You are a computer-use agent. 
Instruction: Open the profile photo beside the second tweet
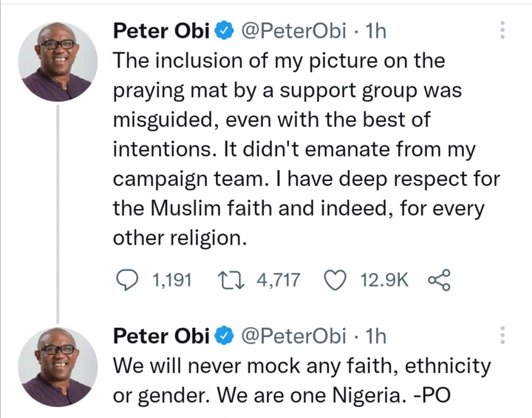58,367
